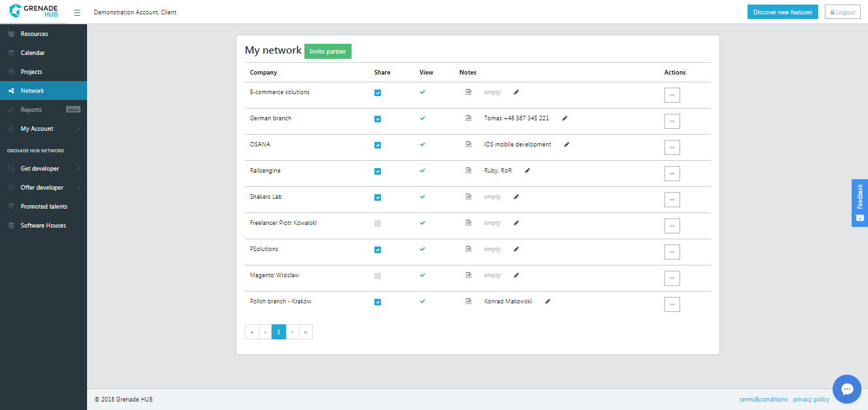The width and height of the screenshot is (868, 410).
Task: Open Projects in the sidebar
Action: pos(43,72)
